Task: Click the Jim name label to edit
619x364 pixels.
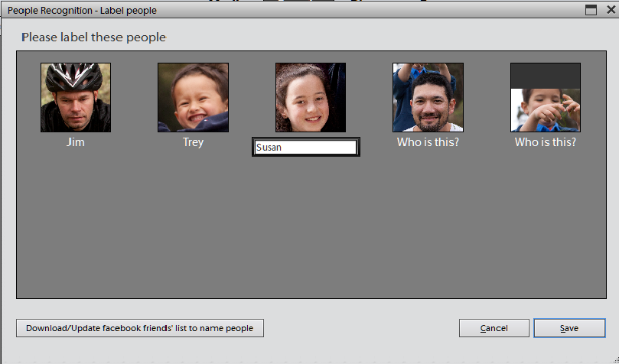Action: [x=75, y=142]
